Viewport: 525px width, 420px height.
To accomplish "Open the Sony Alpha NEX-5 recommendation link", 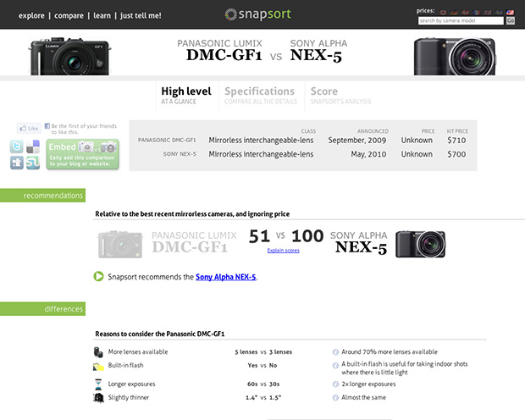I will click(226, 277).
